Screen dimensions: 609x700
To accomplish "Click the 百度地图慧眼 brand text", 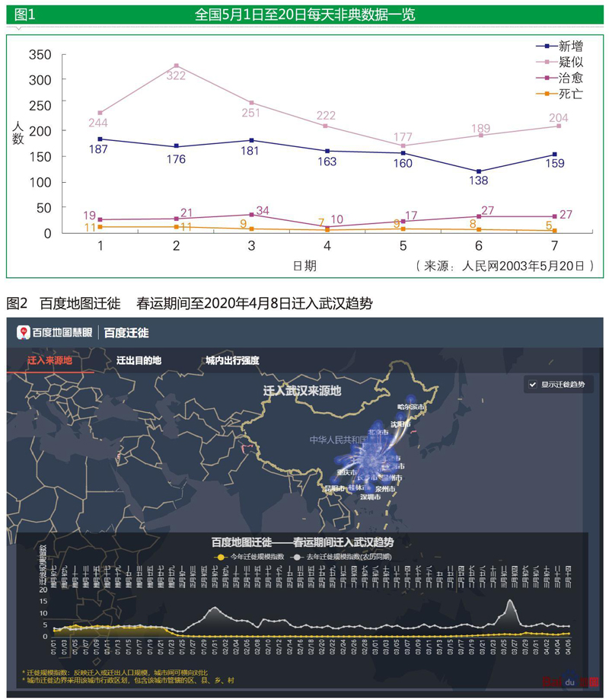I will tap(62, 333).
